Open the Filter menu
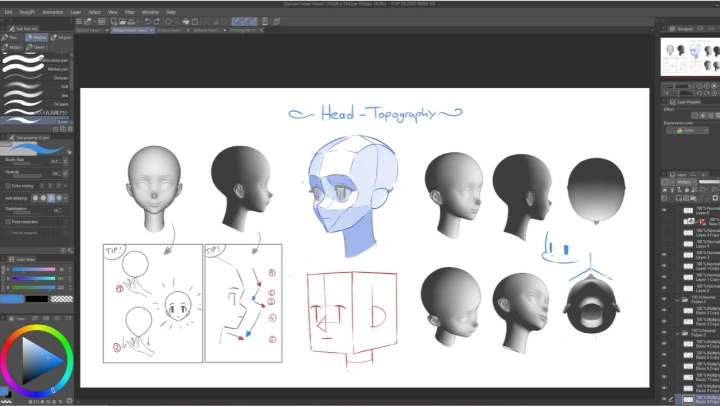The width and height of the screenshot is (720, 406). [130, 12]
